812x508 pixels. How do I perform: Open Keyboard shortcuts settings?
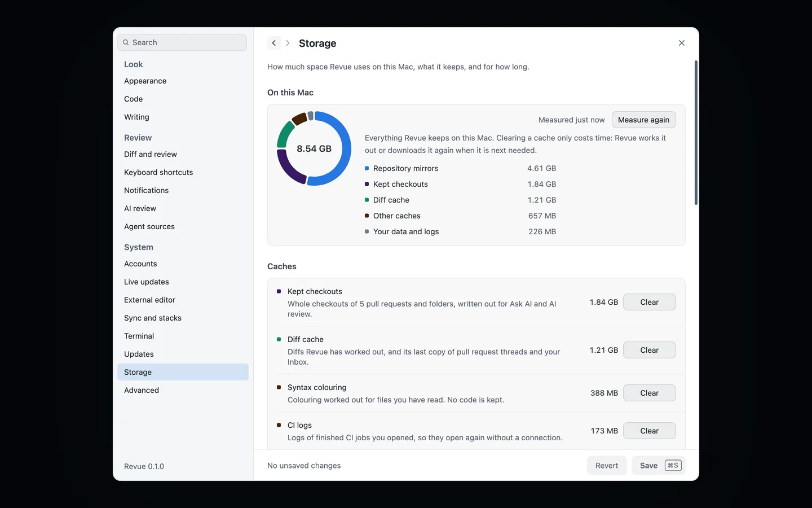point(183,172)
